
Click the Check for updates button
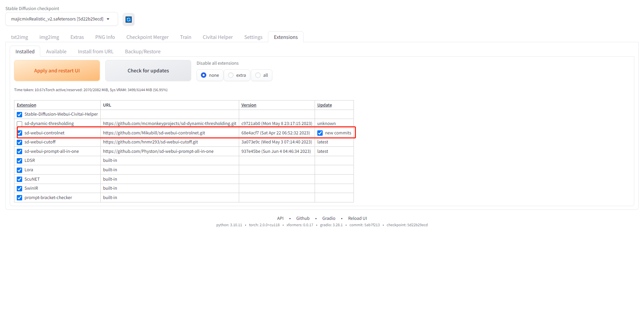coord(148,71)
